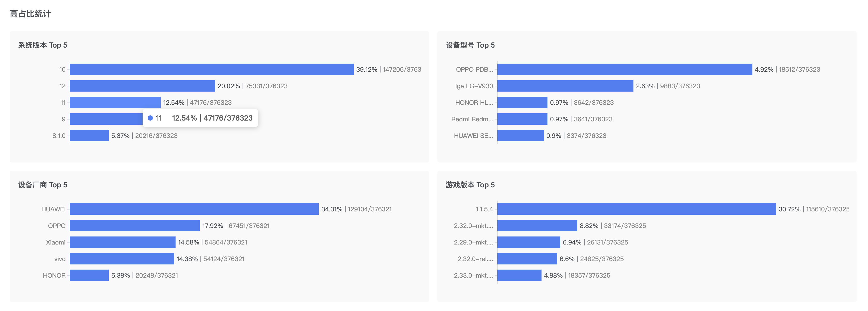Select the OPPO manufacturer bar
The image size is (868, 311).
tap(135, 225)
